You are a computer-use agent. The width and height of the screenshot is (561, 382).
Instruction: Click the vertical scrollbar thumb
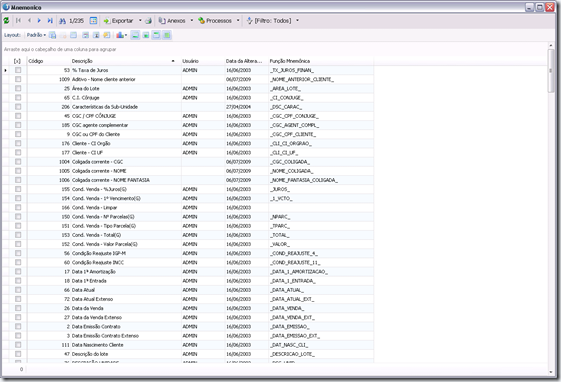[x=551, y=70]
